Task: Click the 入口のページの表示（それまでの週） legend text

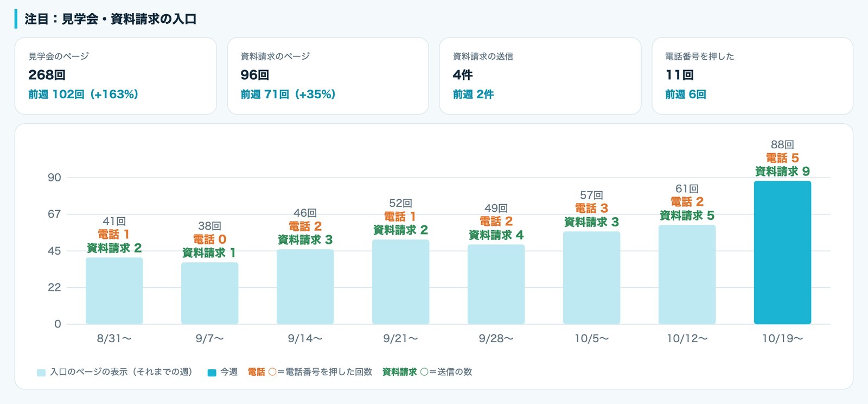Action: [121, 372]
